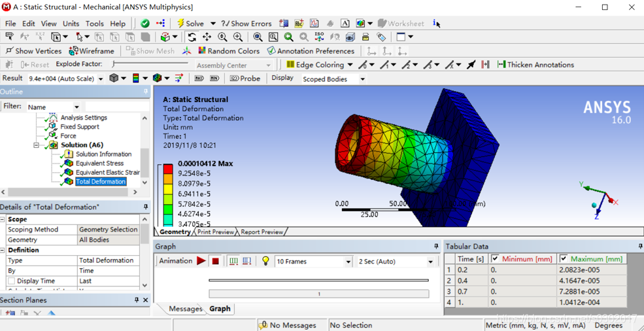Viewport: 644px width, 331px height.
Task: Click the Explode Factor slider
Action: (150, 63)
